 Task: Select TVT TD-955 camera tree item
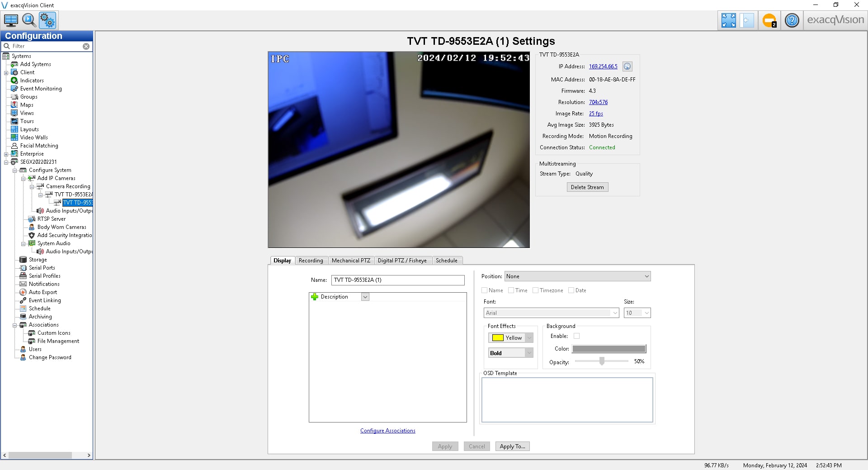point(78,203)
